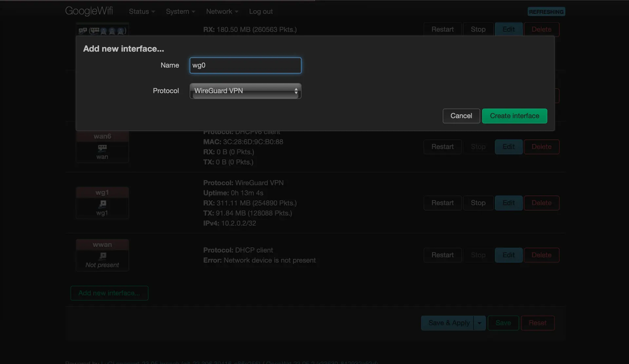Click Delete button in the top interface row
Screen dimensions: 629x364
point(541,29)
